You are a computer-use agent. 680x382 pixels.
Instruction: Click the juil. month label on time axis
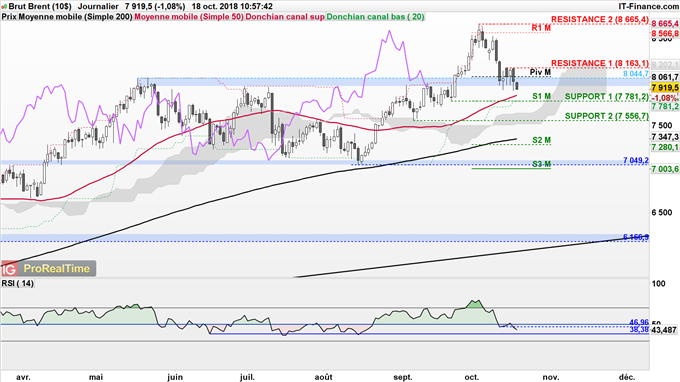pyautogui.click(x=247, y=377)
